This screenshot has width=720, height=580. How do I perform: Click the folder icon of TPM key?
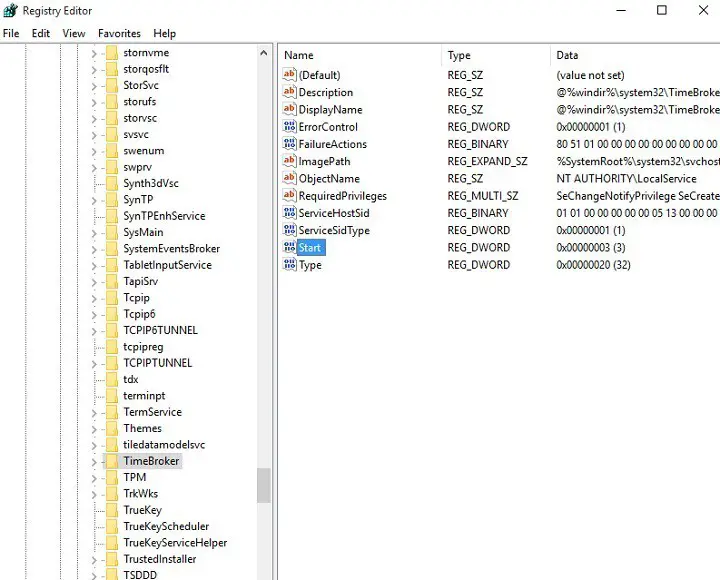[x=112, y=478]
